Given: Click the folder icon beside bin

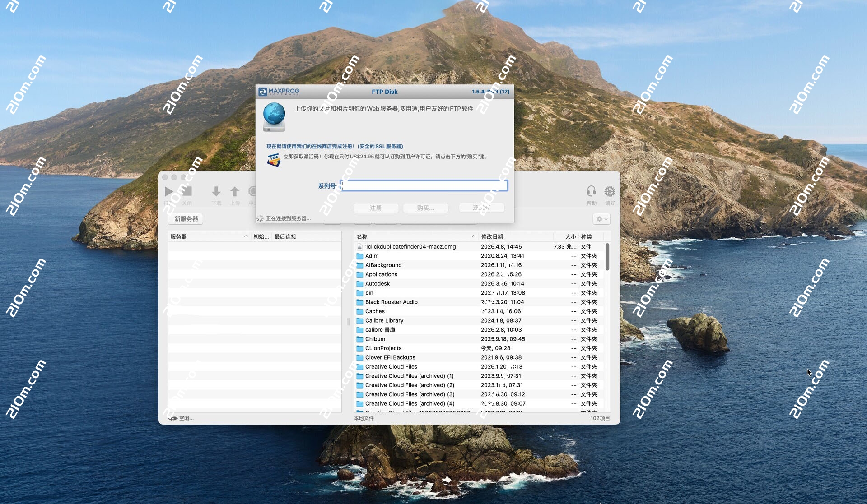Looking at the screenshot, I should [x=360, y=293].
